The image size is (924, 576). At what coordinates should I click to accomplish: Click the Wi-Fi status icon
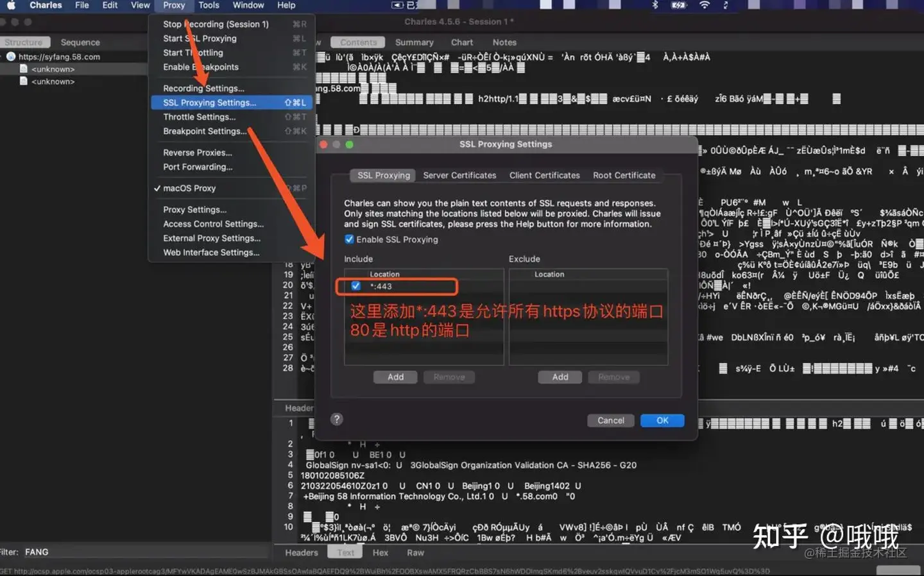pos(705,5)
